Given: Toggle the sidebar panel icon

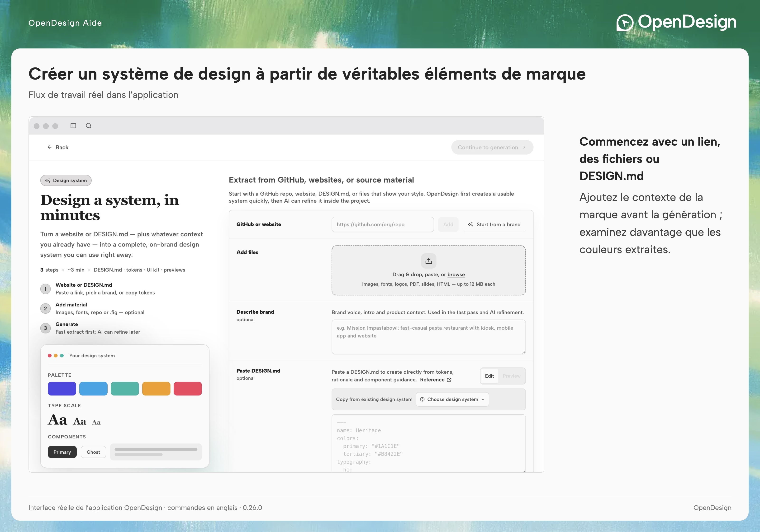Looking at the screenshot, I should 73,126.
